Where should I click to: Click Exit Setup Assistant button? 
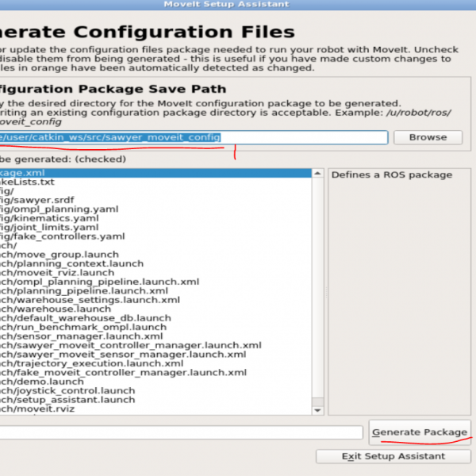[393, 456]
